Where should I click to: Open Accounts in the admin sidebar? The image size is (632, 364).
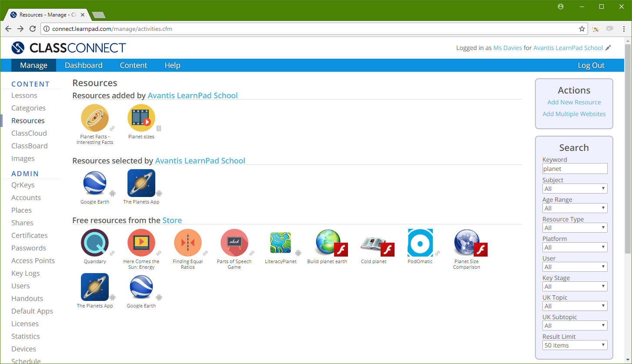[26, 198]
